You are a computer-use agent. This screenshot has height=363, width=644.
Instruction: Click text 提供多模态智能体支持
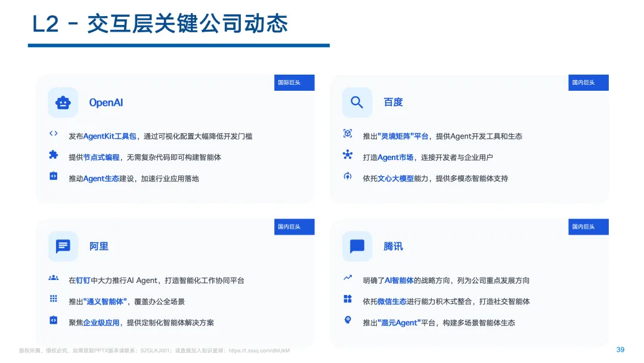click(472, 179)
